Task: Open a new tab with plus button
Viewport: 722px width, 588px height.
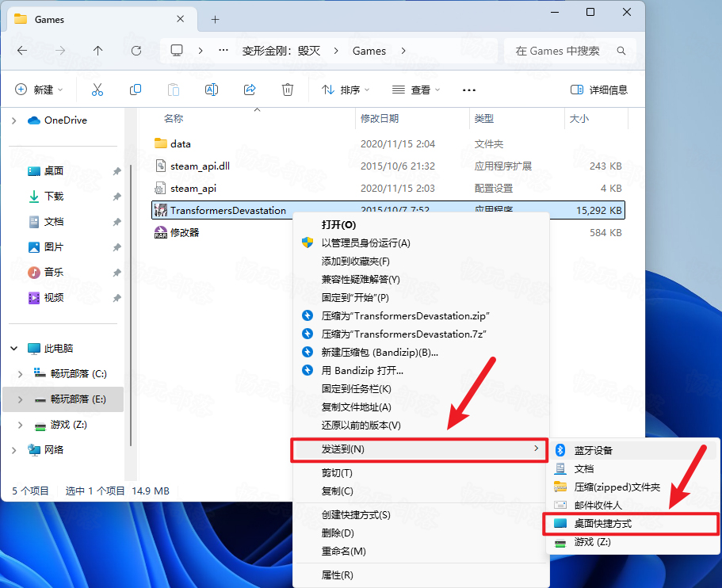Action: (215, 19)
